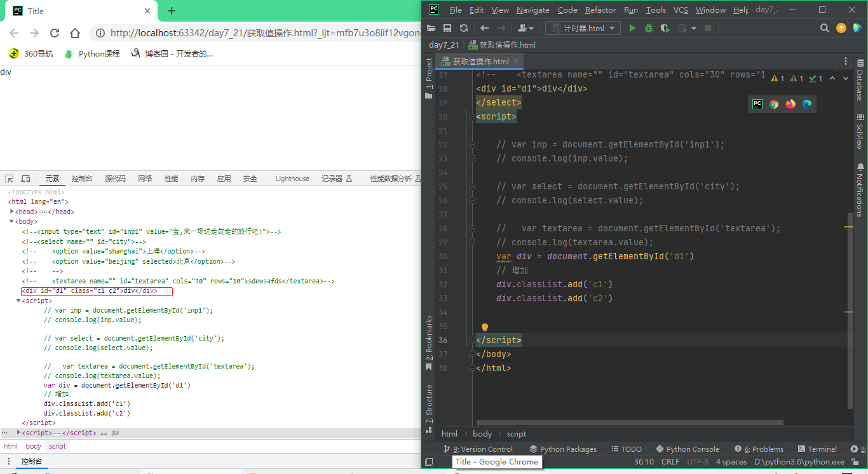Open the tool windows quick access icon in the status bar
868x474 pixels.
(x=429, y=462)
